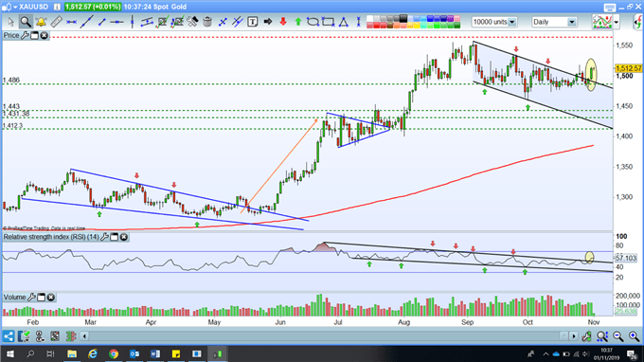Open Outlook from taskbar
The image size is (644, 362).
134,353
